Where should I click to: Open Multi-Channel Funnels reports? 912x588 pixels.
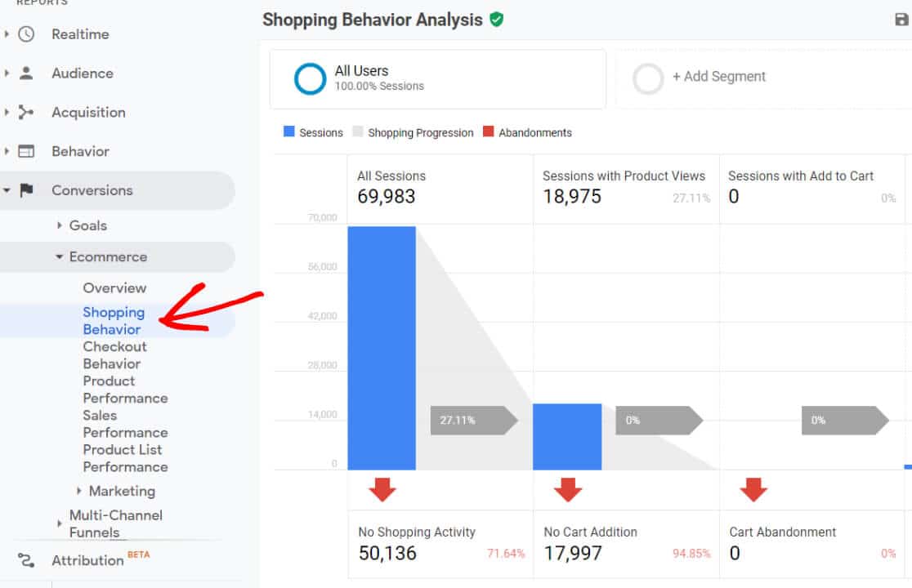click(116, 523)
